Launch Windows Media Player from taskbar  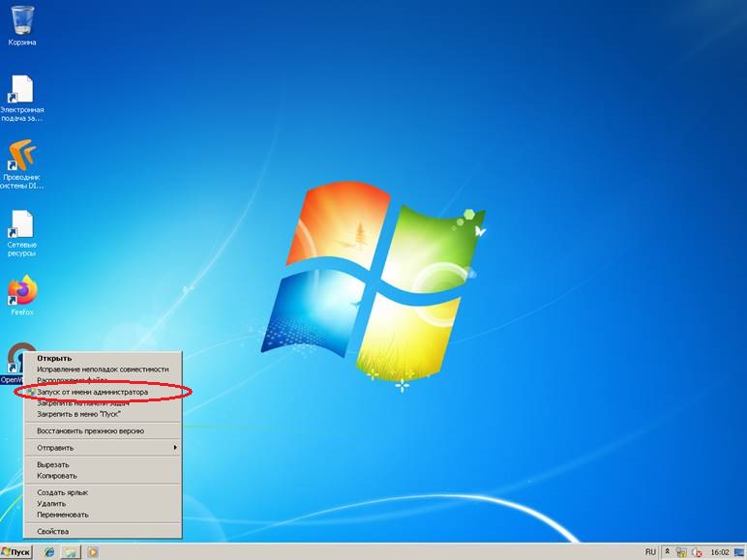coord(93,552)
